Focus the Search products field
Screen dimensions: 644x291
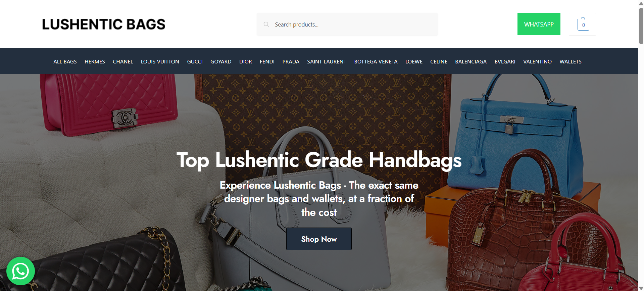pos(347,25)
